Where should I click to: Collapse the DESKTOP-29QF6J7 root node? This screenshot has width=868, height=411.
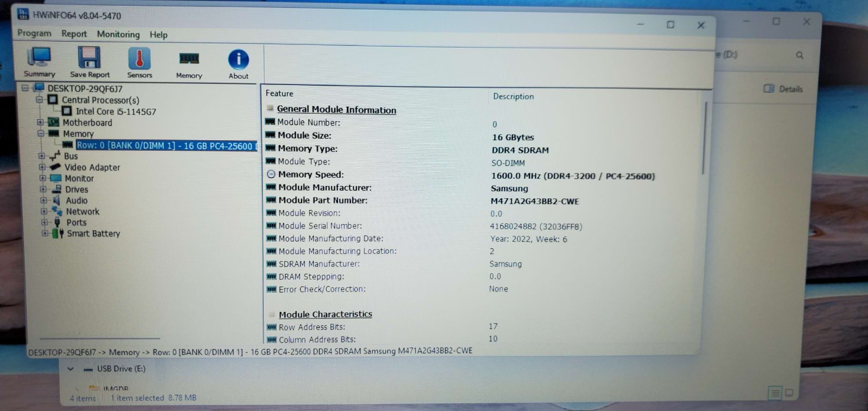(25, 88)
